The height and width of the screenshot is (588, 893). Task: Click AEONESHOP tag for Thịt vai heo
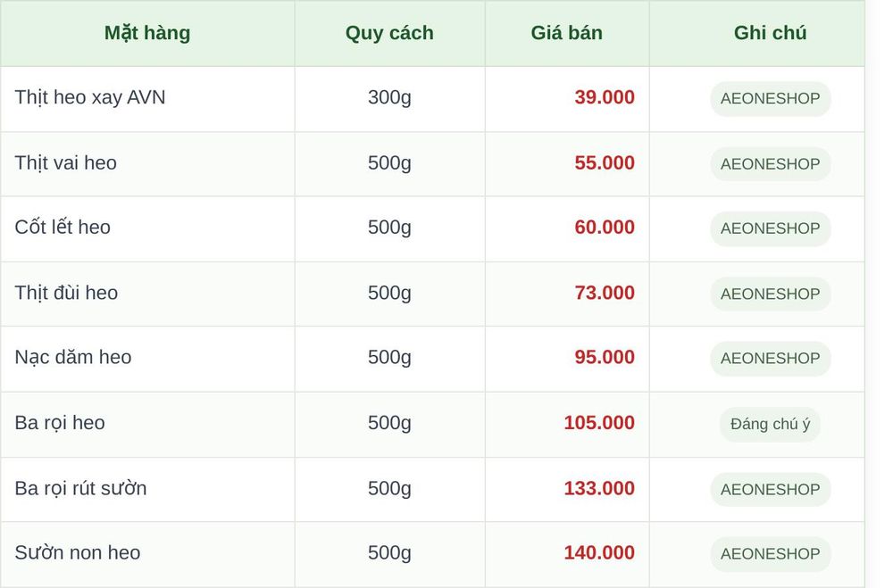tap(770, 164)
